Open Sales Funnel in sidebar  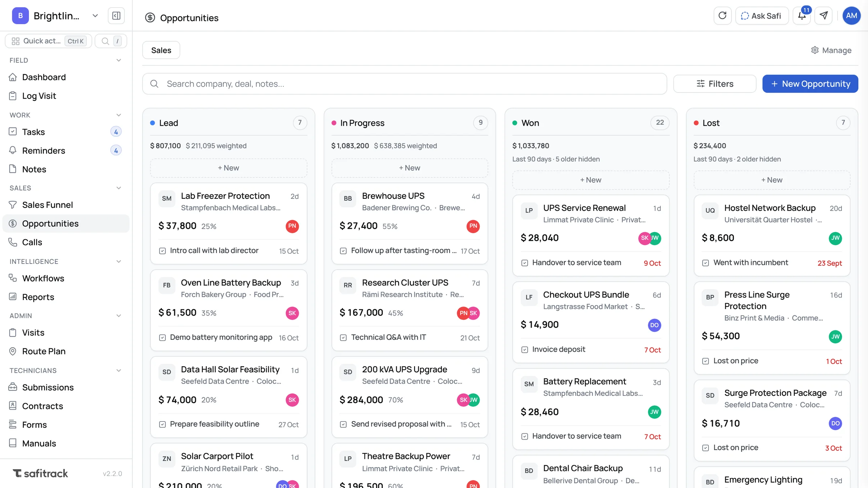point(66,205)
